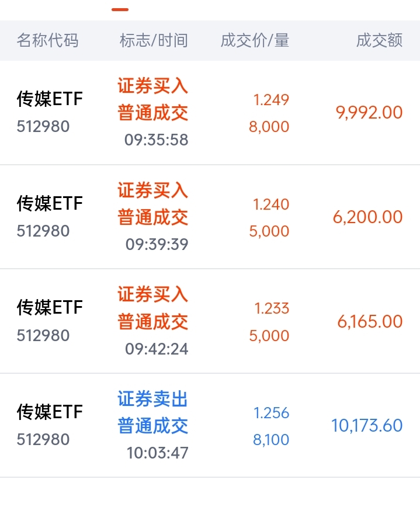This screenshot has height=507, width=420.
Task: Tap the blue 1.256 sell price
Action: coord(271,413)
